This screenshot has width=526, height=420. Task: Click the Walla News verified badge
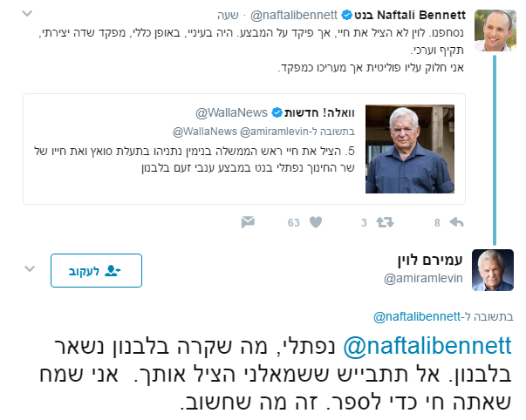coord(279,113)
